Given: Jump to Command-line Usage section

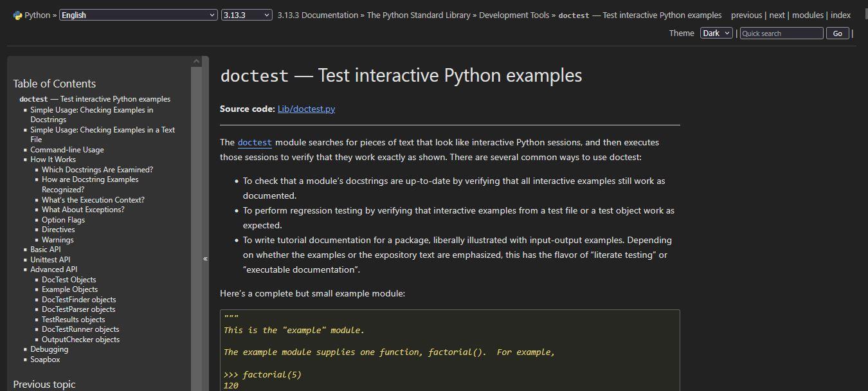Looking at the screenshot, I should pyautogui.click(x=67, y=150).
